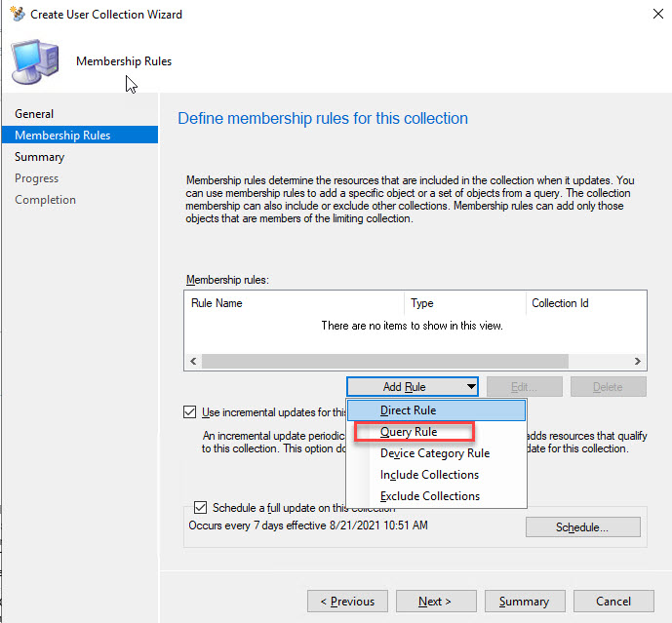This screenshot has width=672, height=623.
Task: Choose Exclude Collections menu entry
Action: [430, 496]
